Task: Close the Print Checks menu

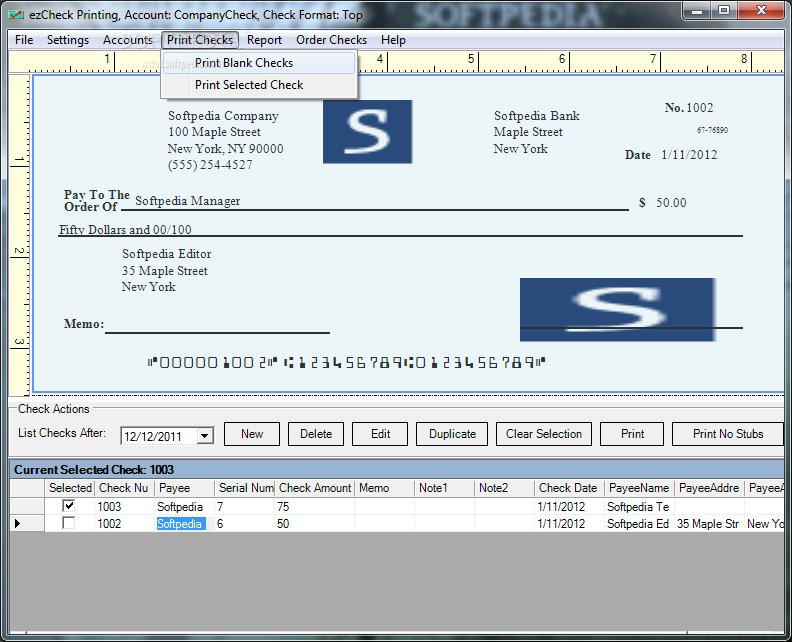Action: pos(200,40)
